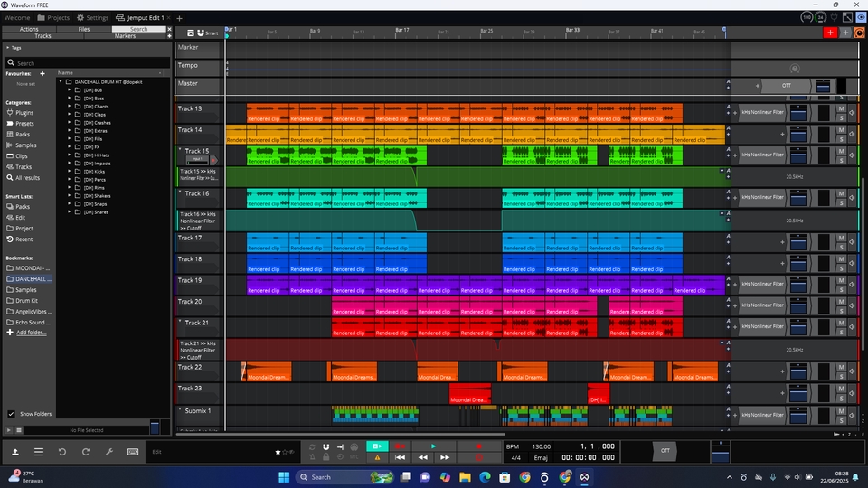The height and width of the screenshot is (488, 868).
Task: Click the Windows Start button
Action: coord(284,477)
